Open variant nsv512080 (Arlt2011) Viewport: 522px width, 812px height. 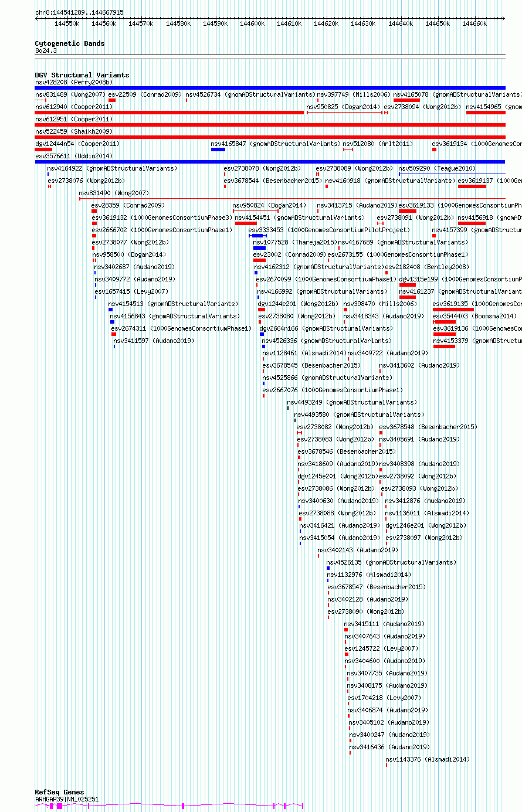point(378,144)
